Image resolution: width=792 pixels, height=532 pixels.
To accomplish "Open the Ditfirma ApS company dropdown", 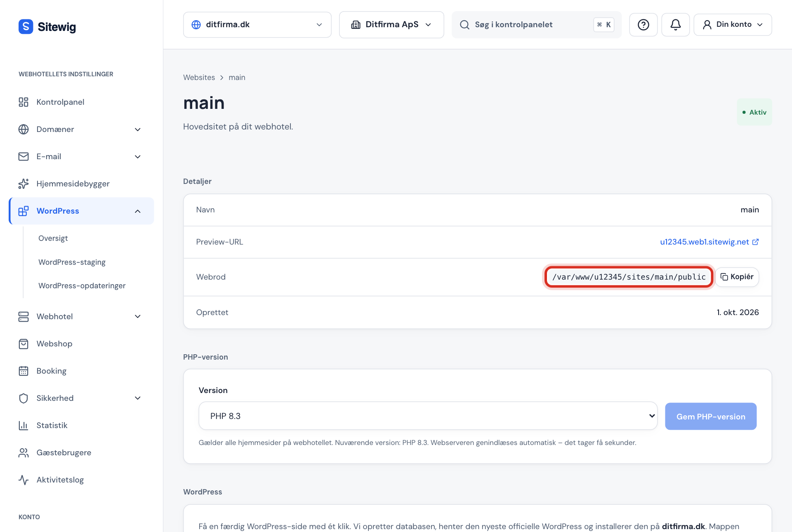I will [391, 25].
